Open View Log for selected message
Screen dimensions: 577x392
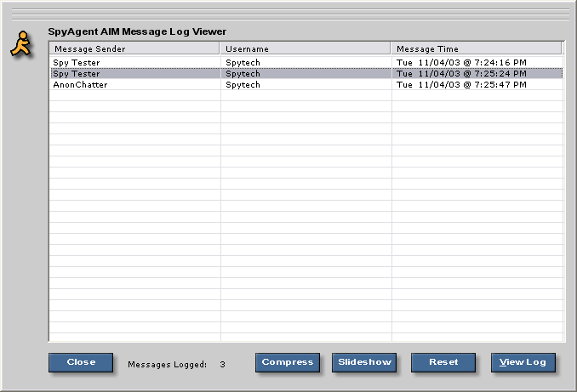[523, 362]
